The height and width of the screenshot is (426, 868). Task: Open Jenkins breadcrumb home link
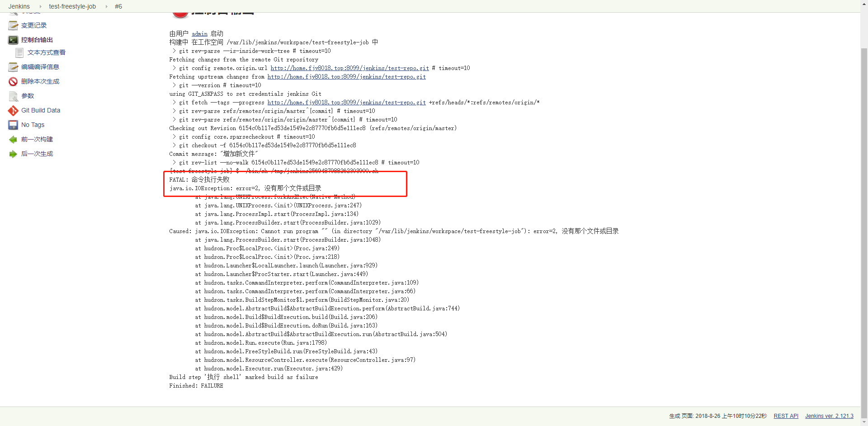pos(19,6)
